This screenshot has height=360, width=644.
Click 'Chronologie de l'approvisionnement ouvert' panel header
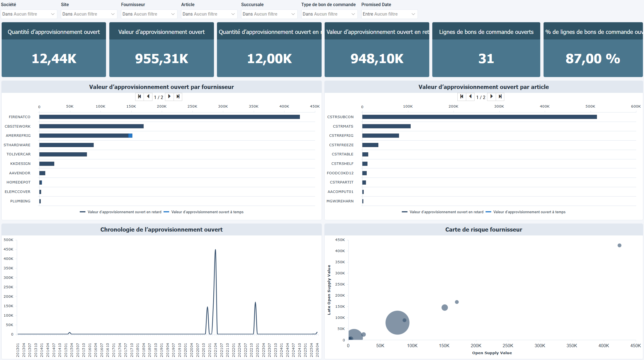click(161, 230)
